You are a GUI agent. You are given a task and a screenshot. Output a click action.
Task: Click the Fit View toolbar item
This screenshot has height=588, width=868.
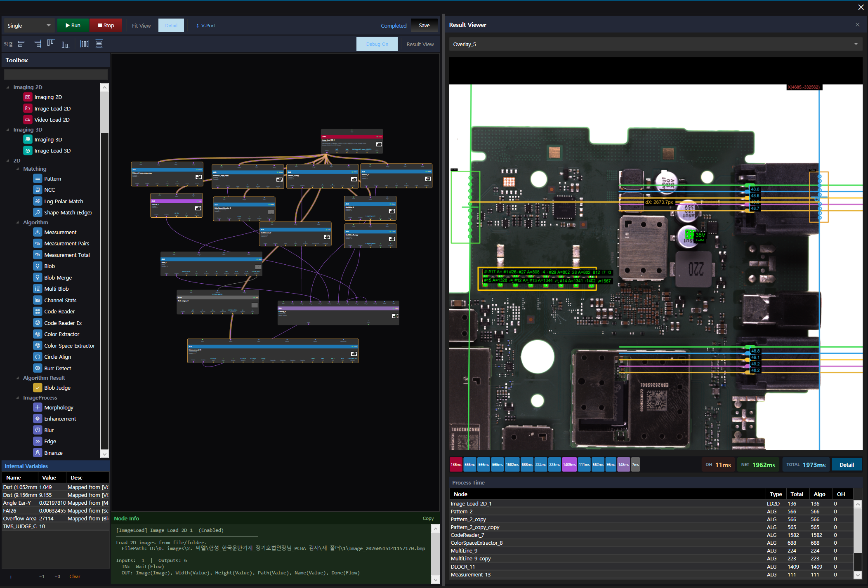pyautogui.click(x=141, y=26)
